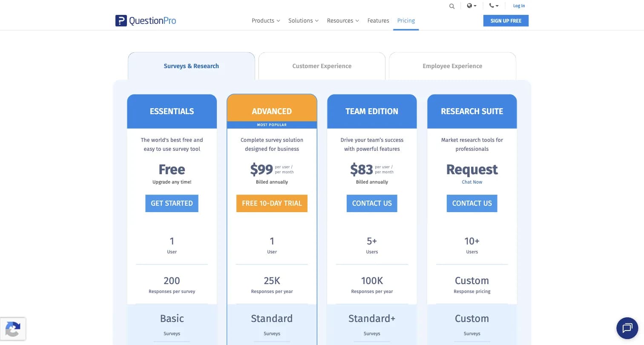Viewport: 644px width, 345px height.
Task: Click the ADVANCED plan header
Action: pyautogui.click(x=272, y=108)
